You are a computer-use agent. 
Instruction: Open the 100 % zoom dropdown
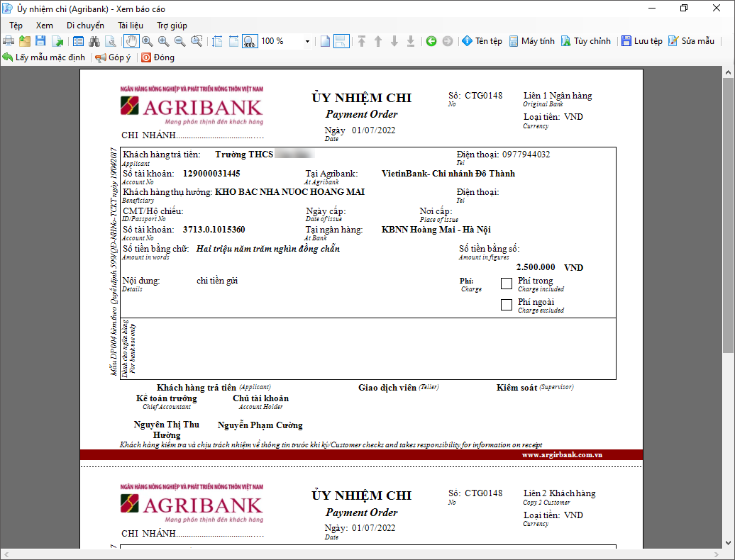tap(307, 41)
